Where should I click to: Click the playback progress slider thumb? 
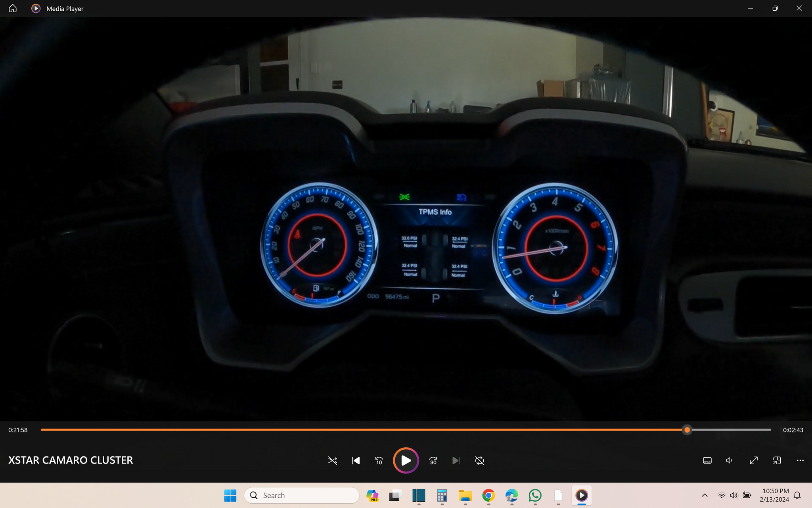click(x=687, y=430)
